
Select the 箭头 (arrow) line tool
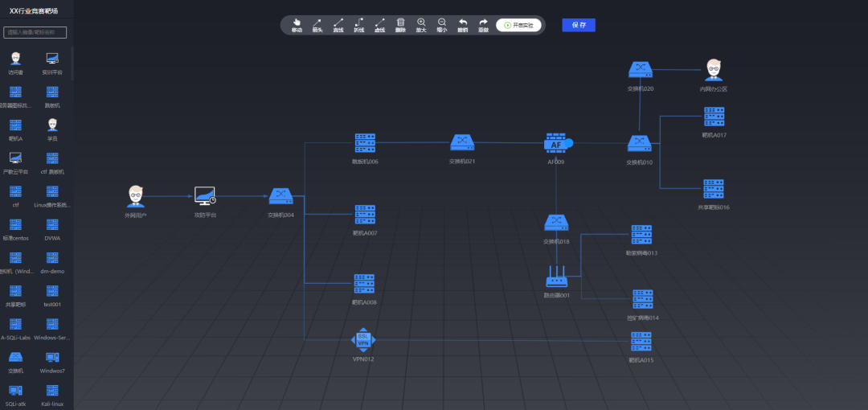point(317,24)
